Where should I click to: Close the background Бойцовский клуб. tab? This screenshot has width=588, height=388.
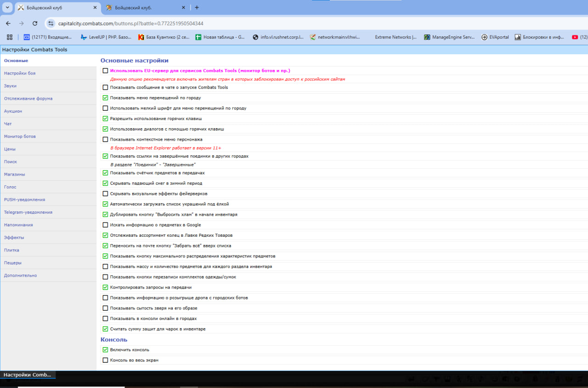[183, 8]
